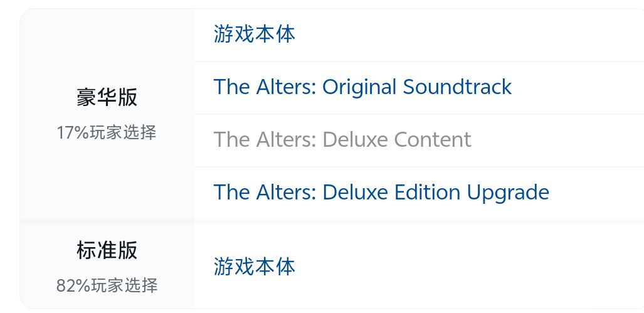Click the word Original in the soundtrack link
This screenshot has width=644, height=313.
pyautogui.click(x=359, y=87)
